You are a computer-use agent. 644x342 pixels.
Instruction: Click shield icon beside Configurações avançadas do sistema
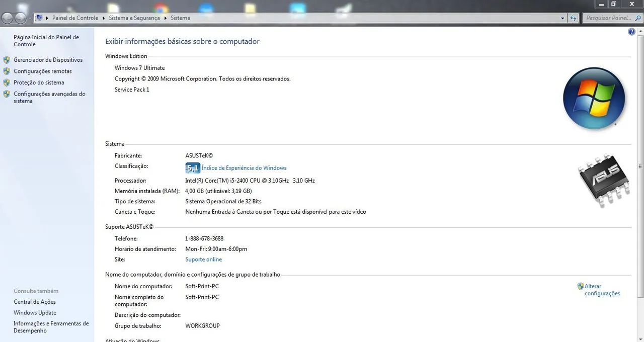pos(7,94)
